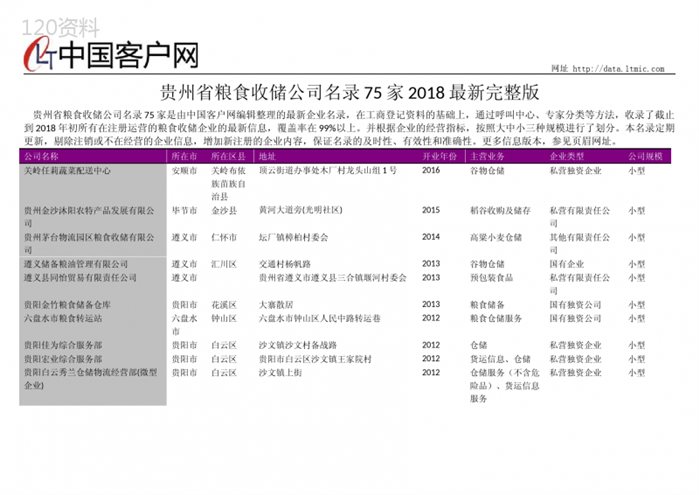Click address 沙文镇上街
This screenshot has height=495, width=699.
(280, 372)
